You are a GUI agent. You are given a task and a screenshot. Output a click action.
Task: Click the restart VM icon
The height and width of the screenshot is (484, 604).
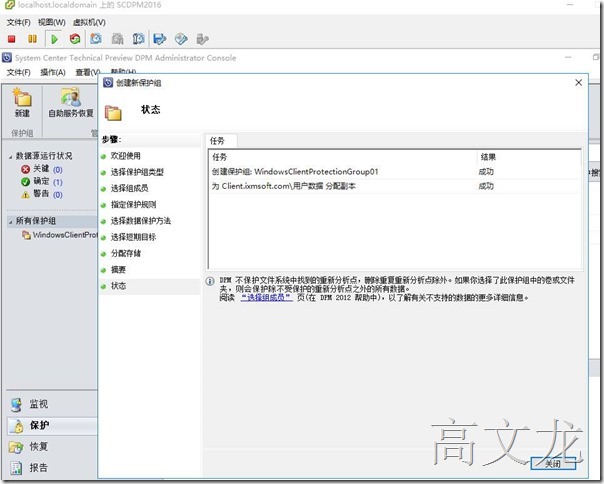[x=75, y=39]
